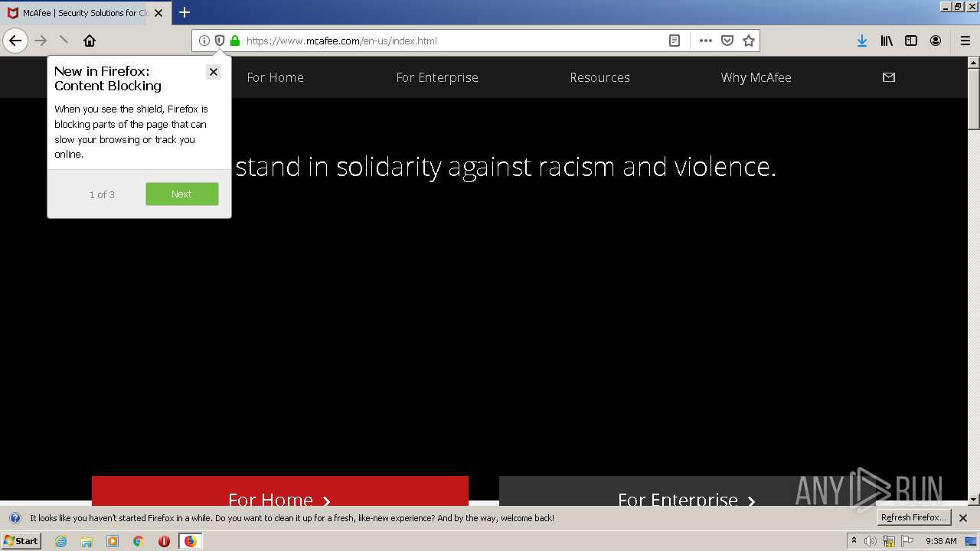Click the URL address field
Viewport: 980px width, 551px height.
point(453,41)
